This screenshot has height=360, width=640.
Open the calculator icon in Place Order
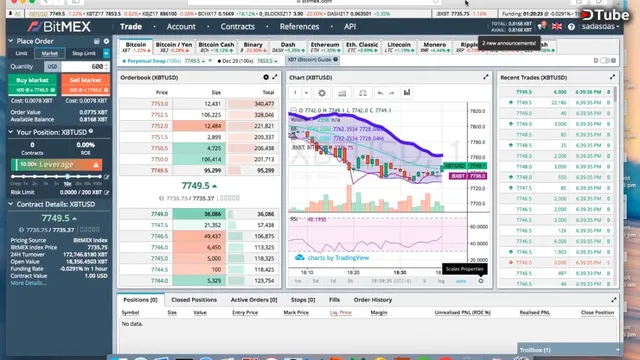pos(97,41)
